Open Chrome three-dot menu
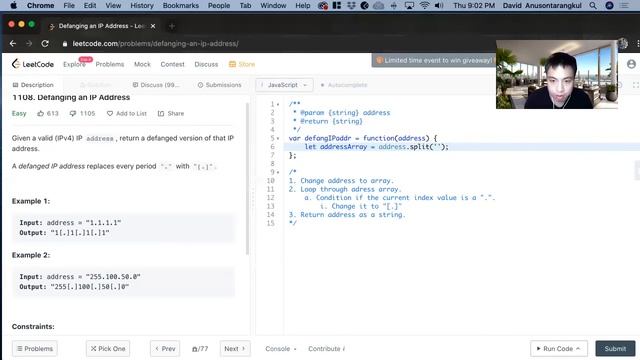The width and height of the screenshot is (640, 360). [x=638, y=43]
